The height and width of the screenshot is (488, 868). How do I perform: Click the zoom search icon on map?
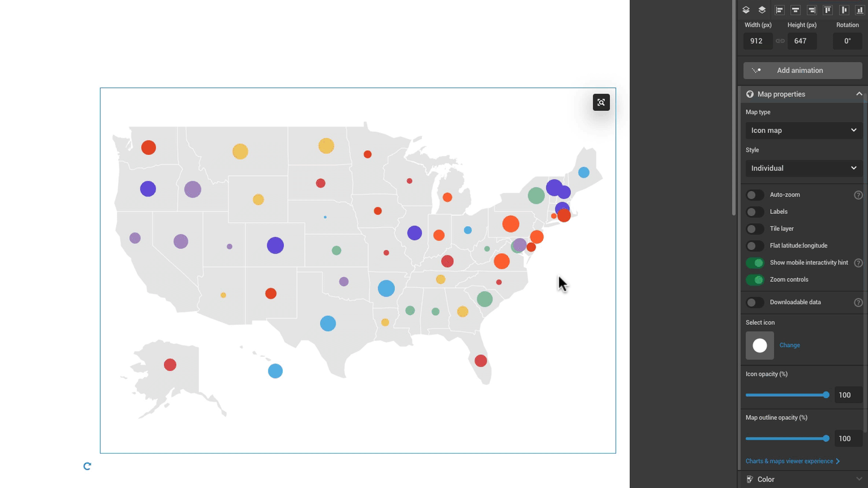pos(601,102)
